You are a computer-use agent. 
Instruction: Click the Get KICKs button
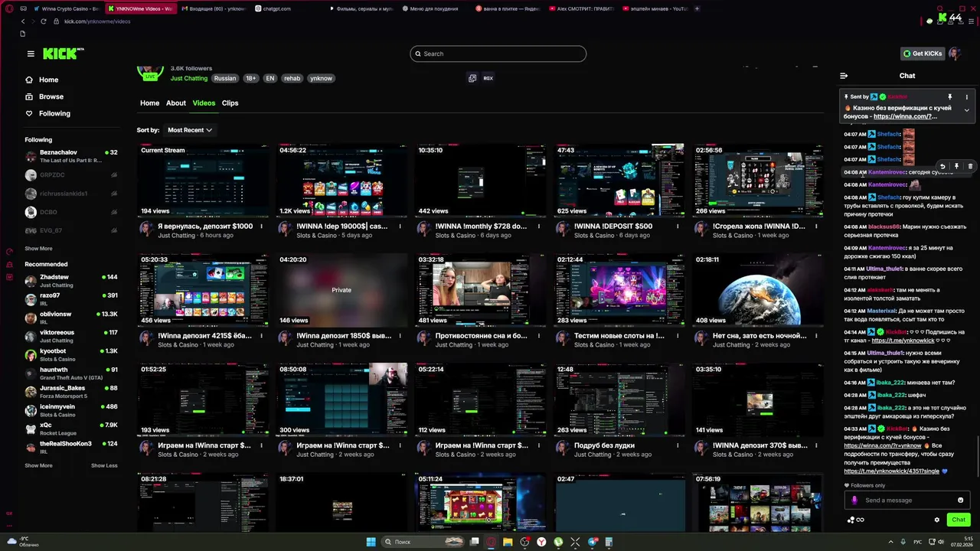(x=922, y=54)
